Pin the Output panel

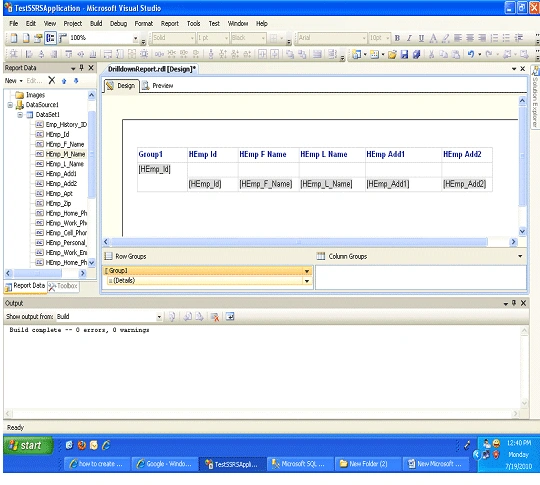tap(514, 303)
